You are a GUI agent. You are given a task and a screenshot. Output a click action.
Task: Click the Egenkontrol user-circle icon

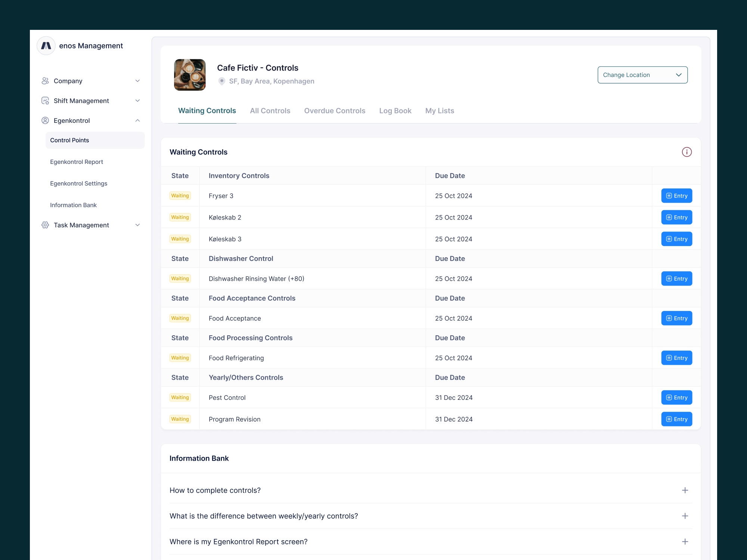(45, 120)
